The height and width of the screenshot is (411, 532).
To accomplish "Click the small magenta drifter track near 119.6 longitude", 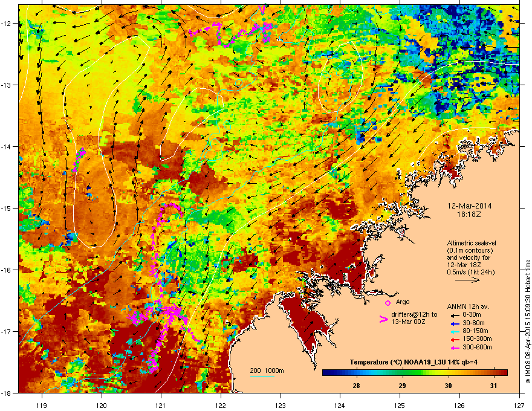I will (x=79, y=159).
